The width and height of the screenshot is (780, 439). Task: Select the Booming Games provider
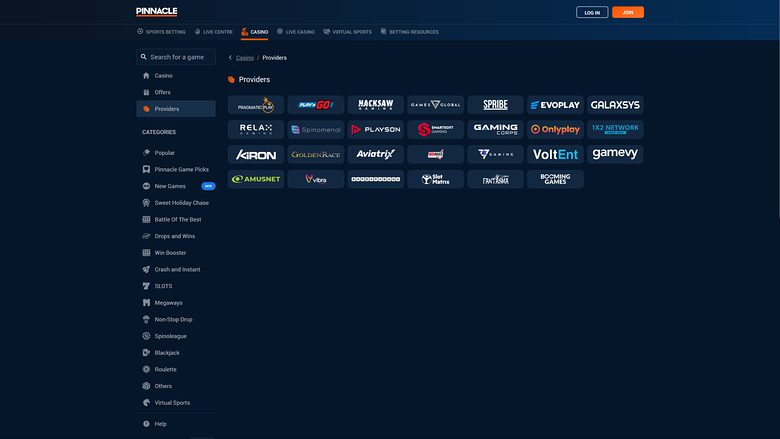coord(555,179)
